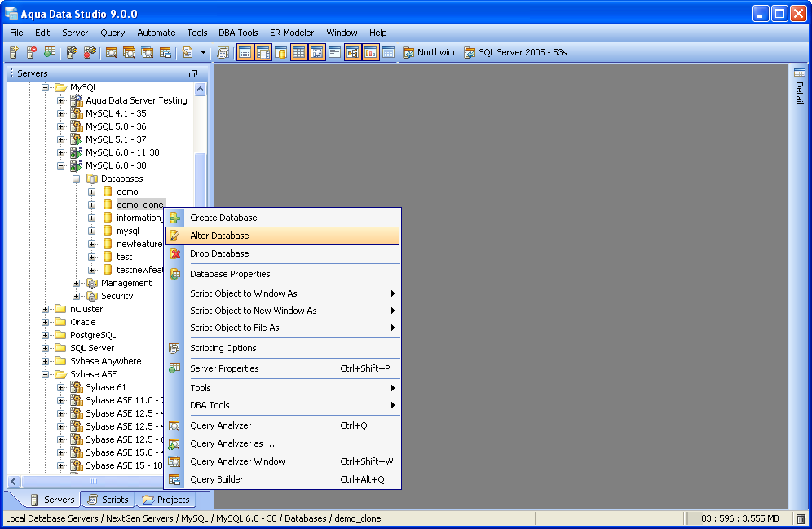Toggle the first grid view toolbar button
The width and height of the screenshot is (812, 529).
(245, 52)
